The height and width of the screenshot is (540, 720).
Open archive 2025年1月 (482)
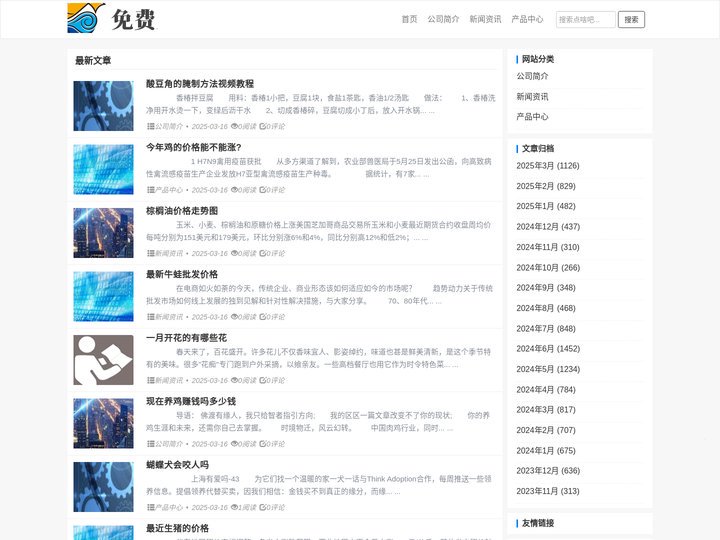tap(546, 206)
